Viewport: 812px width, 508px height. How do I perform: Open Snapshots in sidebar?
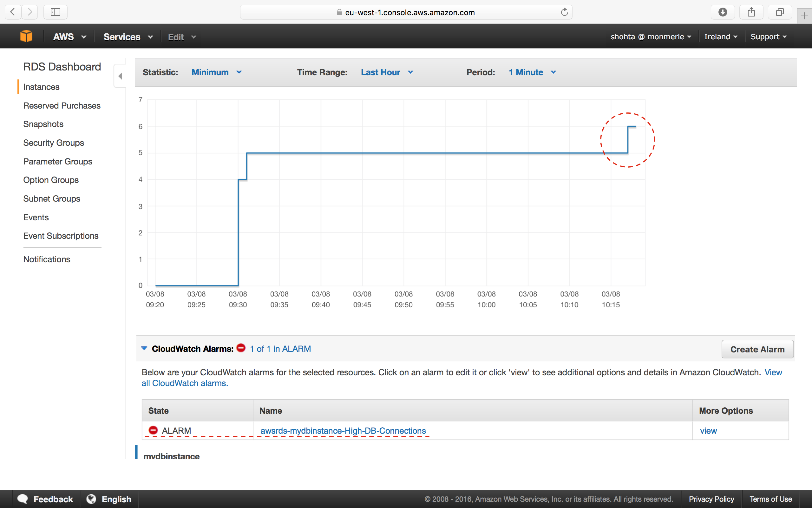click(43, 124)
